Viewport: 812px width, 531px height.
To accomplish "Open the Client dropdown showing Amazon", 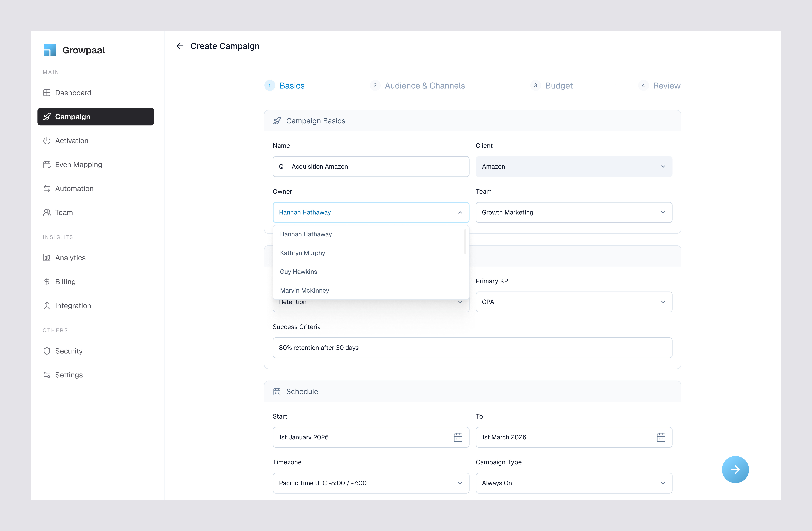I will pyautogui.click(x=573, y=167).
